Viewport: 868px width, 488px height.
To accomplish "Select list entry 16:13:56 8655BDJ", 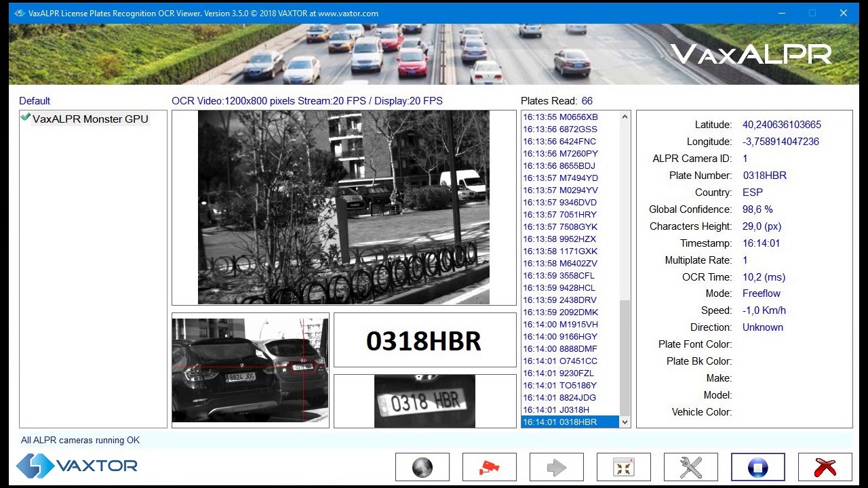I will coord(570,165).
